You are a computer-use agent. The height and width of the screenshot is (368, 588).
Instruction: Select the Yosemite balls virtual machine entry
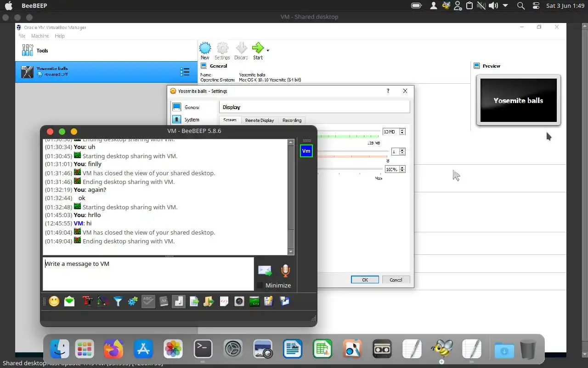point(107,72)
